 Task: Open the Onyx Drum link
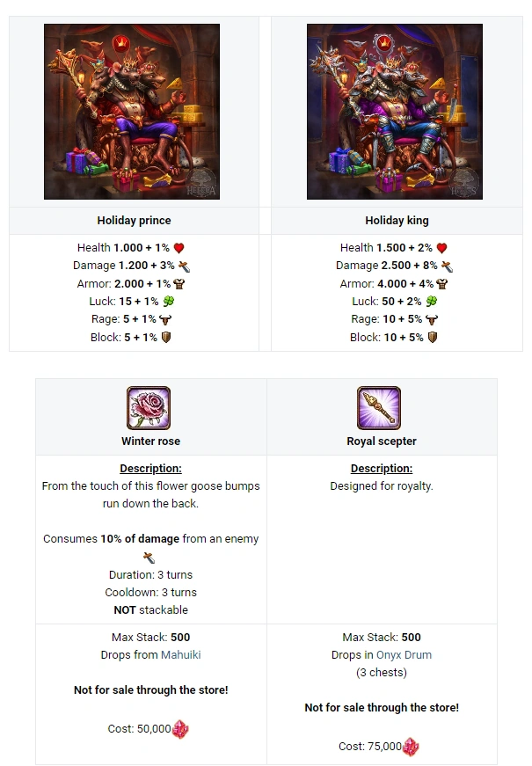coord(404,654)
